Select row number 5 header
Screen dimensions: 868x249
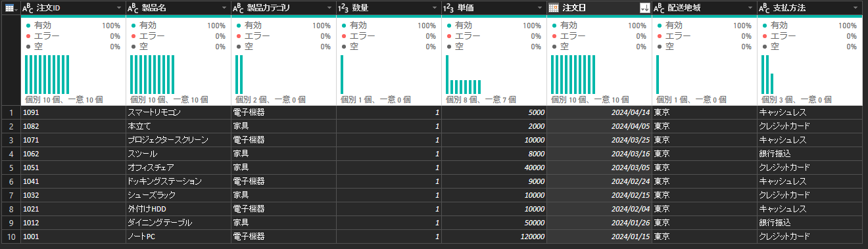tap(11, 167)
